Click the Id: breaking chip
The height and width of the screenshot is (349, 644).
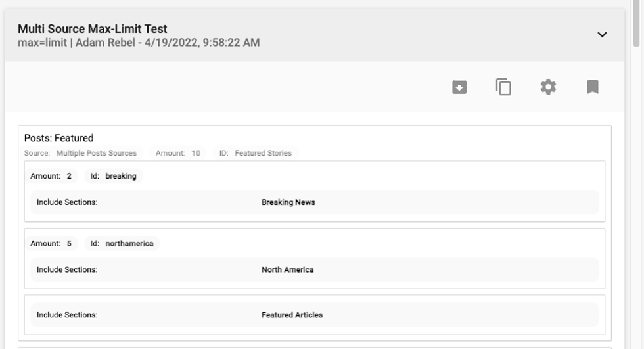coord(113,176)
